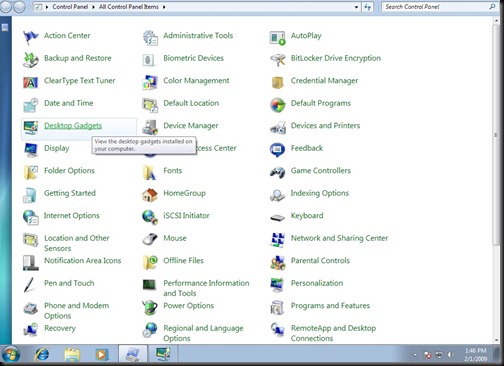The height and width of the screenshot is (366, 504).
Task: Open the Action Center flag icon
Action: 31,37
